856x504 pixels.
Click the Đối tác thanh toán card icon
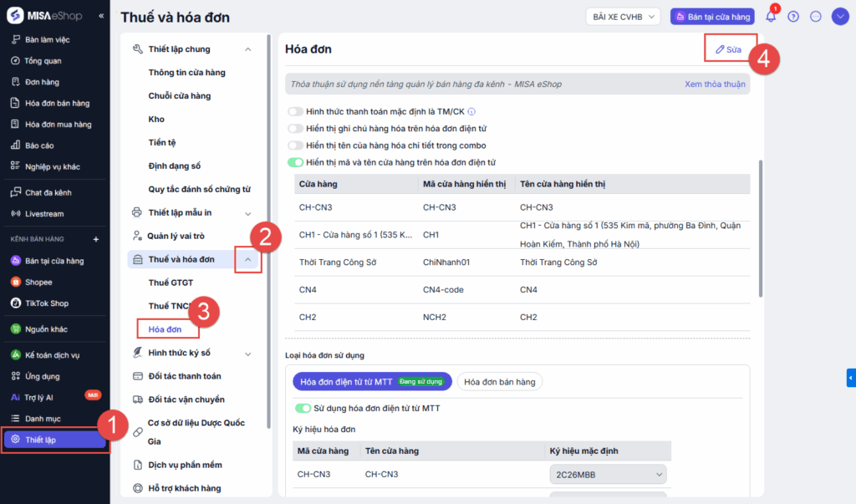(138, 375)
